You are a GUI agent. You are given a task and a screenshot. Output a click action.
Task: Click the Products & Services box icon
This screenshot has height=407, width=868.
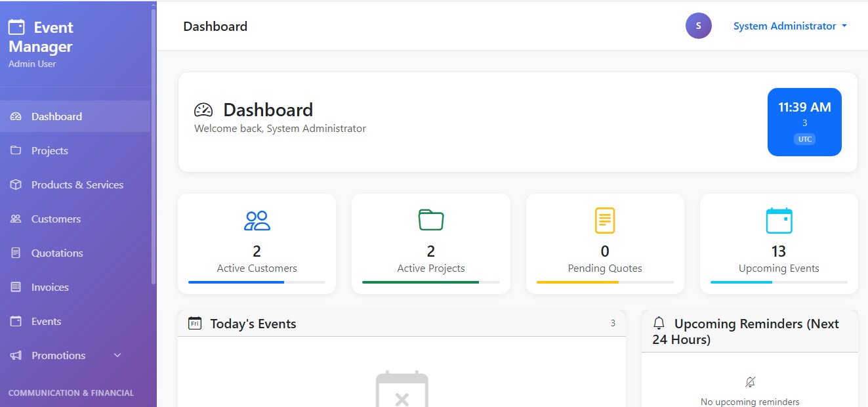16,184
